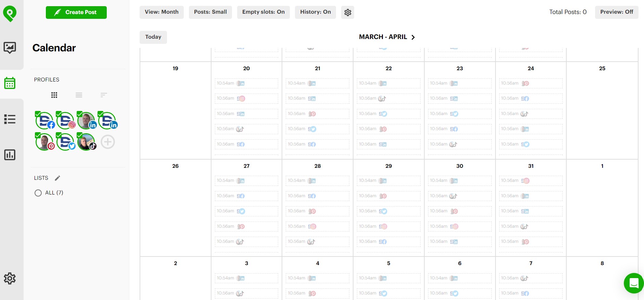Jump to Today in the calendar
644x300 pixels.
point(153,37)
